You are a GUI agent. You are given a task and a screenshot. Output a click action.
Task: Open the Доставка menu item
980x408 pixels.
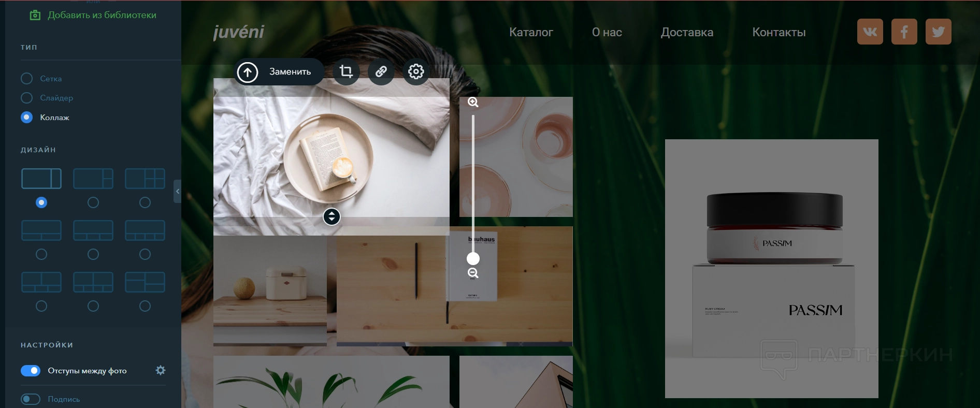coord(687,32)
